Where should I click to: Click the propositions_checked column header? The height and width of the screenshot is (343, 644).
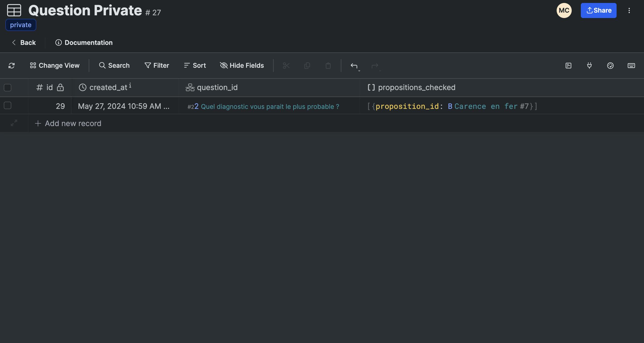502,88
